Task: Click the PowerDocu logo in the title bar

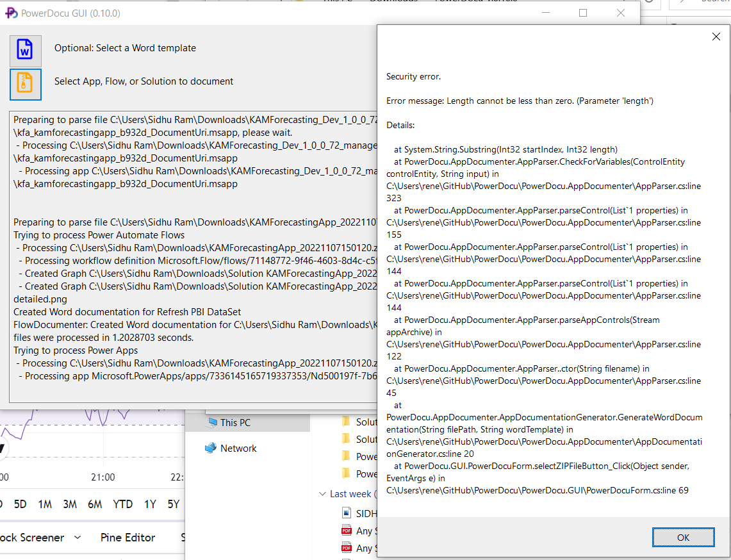Action: (x=10, y=13)
